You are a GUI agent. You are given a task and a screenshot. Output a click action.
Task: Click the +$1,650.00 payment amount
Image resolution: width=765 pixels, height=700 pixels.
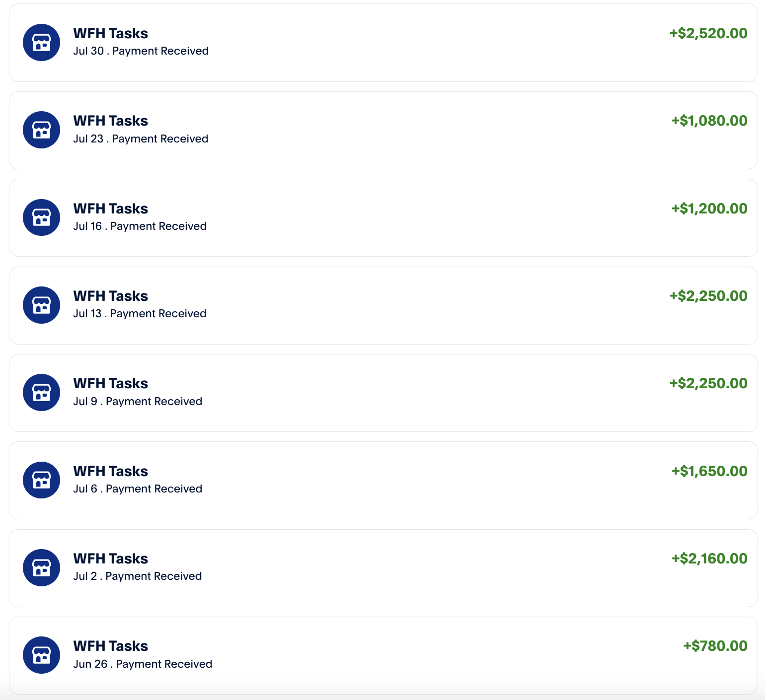709,471
